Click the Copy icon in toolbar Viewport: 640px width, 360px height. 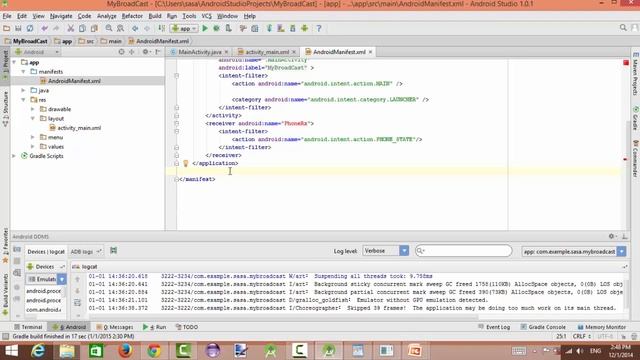coord(82,28)
